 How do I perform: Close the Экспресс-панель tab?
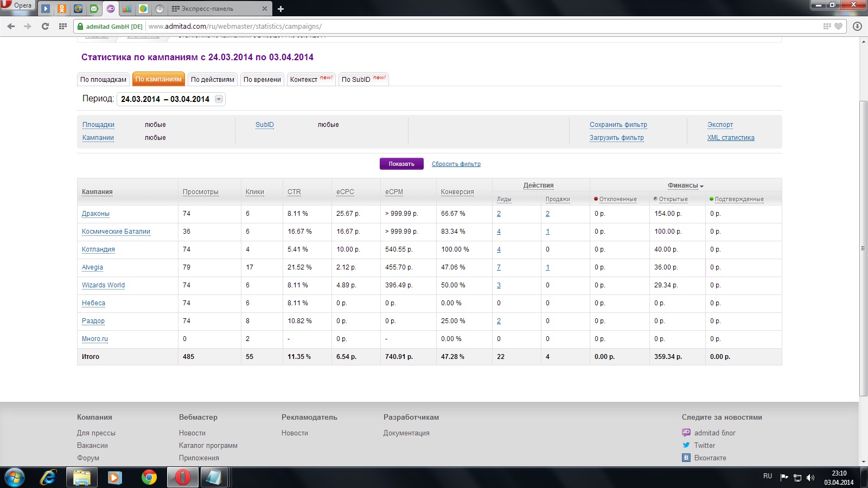click(265, 9)
